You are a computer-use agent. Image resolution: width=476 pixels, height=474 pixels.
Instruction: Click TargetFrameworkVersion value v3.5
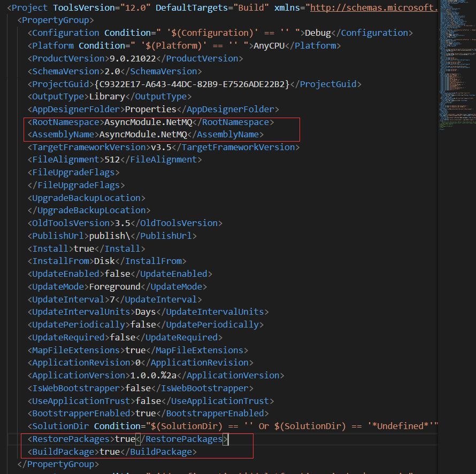(x=161, y=147)
